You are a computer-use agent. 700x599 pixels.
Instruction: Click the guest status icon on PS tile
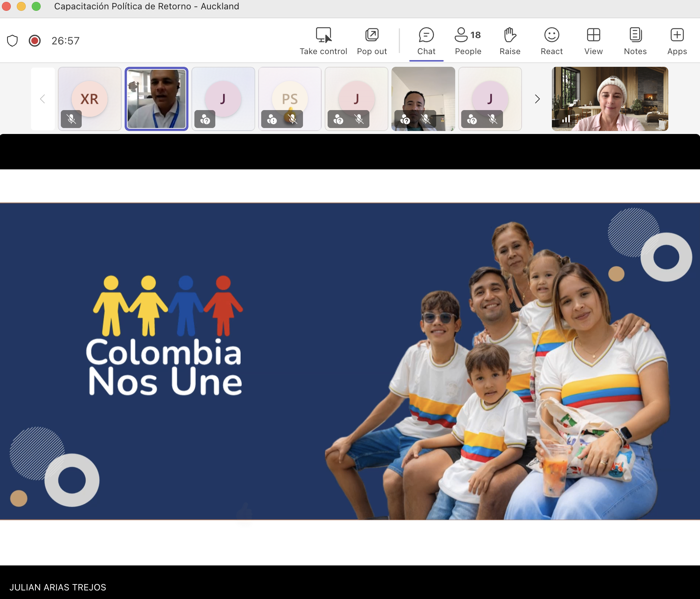tap(272, 119)
